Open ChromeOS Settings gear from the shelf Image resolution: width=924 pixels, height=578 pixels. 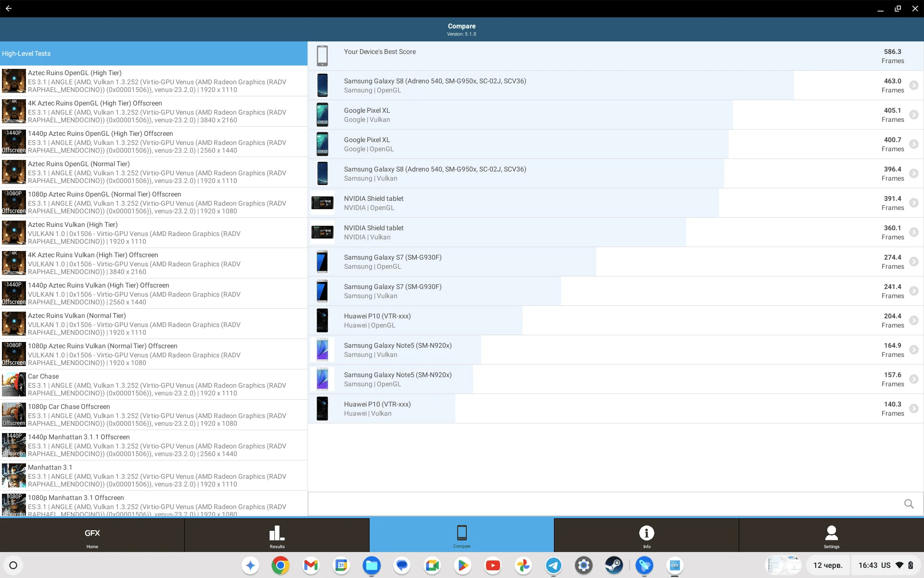(584, 565)
